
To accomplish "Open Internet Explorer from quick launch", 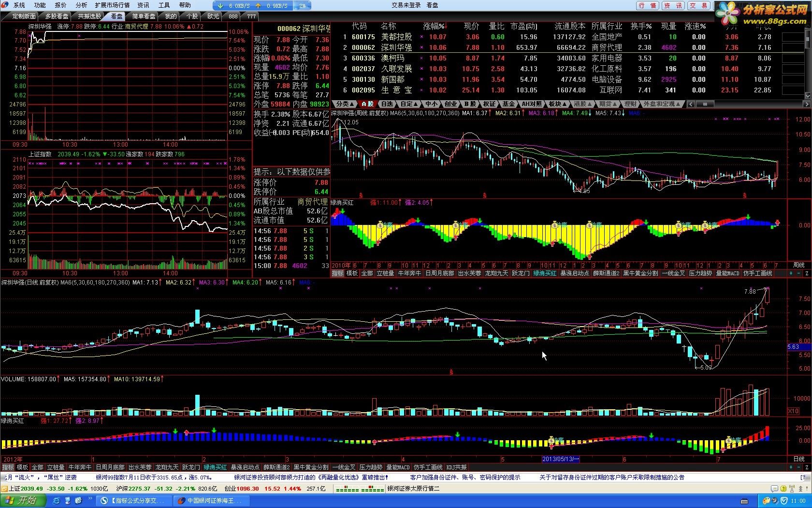I will [x=56, y=501].
